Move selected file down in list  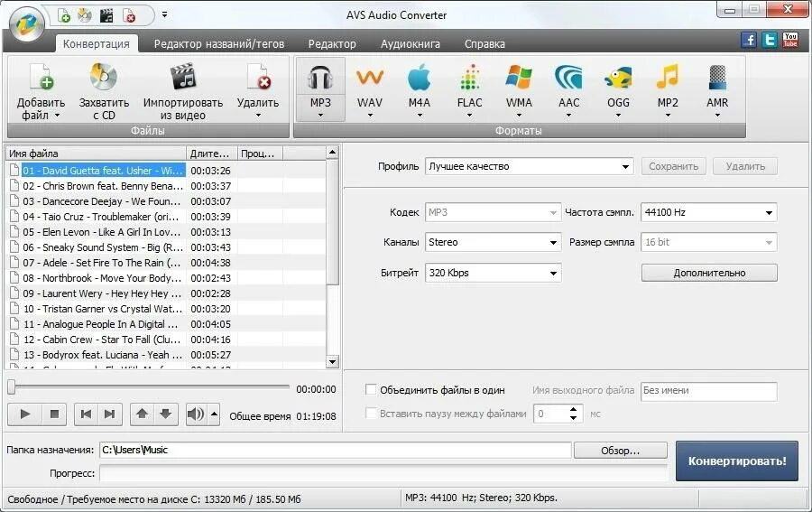coord(166,414)
